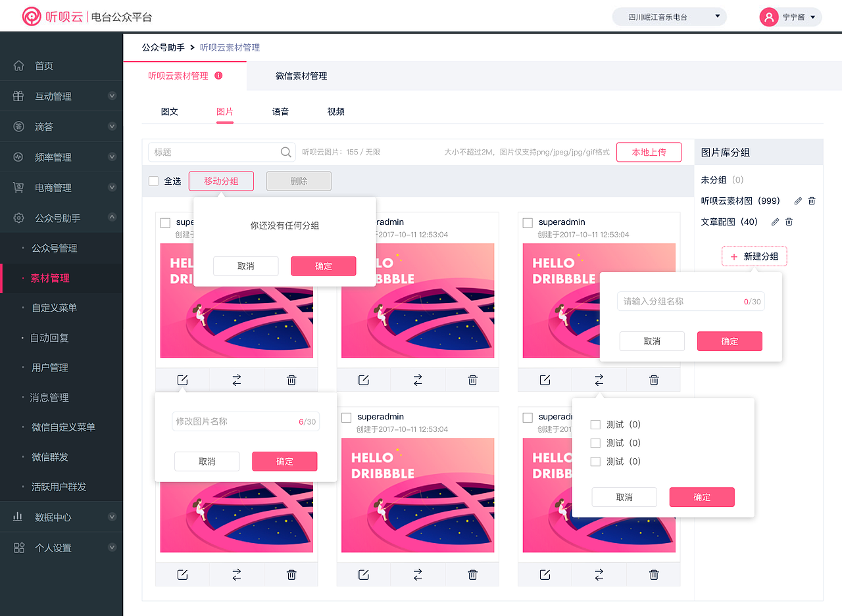
Task: Click trash icon for 文章配图 group
Action: point(789,222)
